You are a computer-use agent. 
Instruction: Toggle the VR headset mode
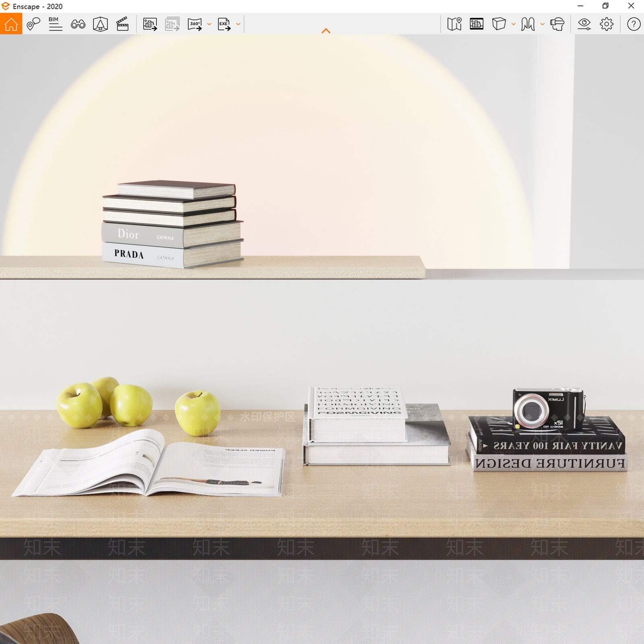tap(557, 24)
